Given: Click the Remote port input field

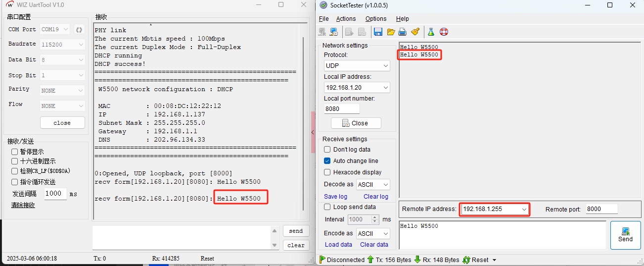Looking at the screenshot, I should [x=601, y=210].
